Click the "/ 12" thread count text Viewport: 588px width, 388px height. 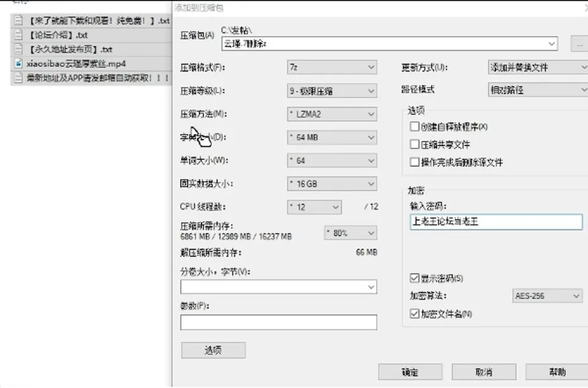tap(371, 207)
